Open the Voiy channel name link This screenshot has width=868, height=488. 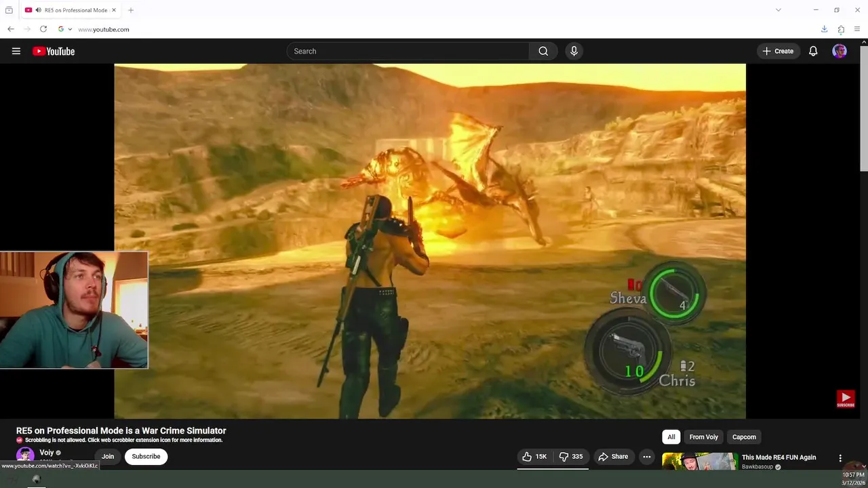point(46,452)
